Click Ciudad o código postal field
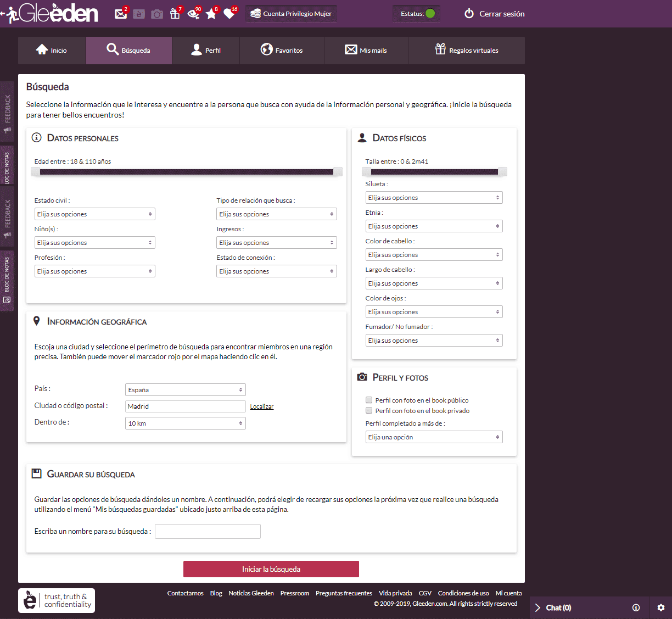The width and height of the screenshot is (672, 619). pyautogui.click(x=186, y=406)
